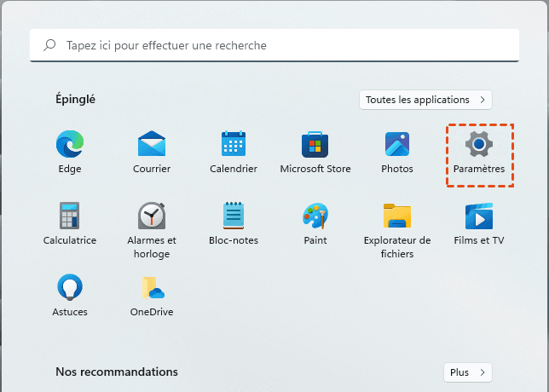Viewport: 549px width, 392px height.
Task: Click the Toutes les applications button
Action: (425, 100)
